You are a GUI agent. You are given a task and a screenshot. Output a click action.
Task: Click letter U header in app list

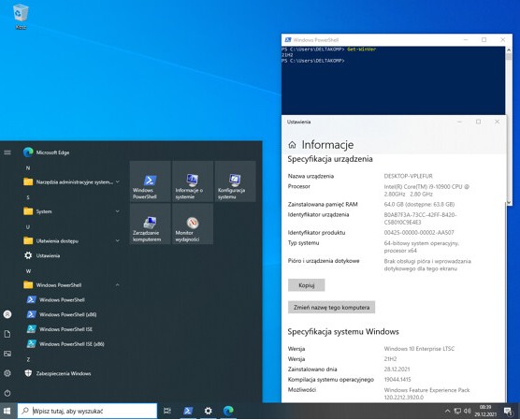coord(28,227)
